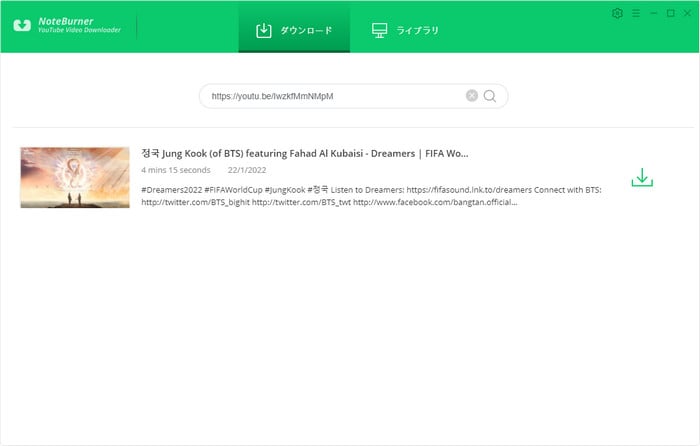
Task: Click the NoteBurner logo icon
Action: (22, 25)
